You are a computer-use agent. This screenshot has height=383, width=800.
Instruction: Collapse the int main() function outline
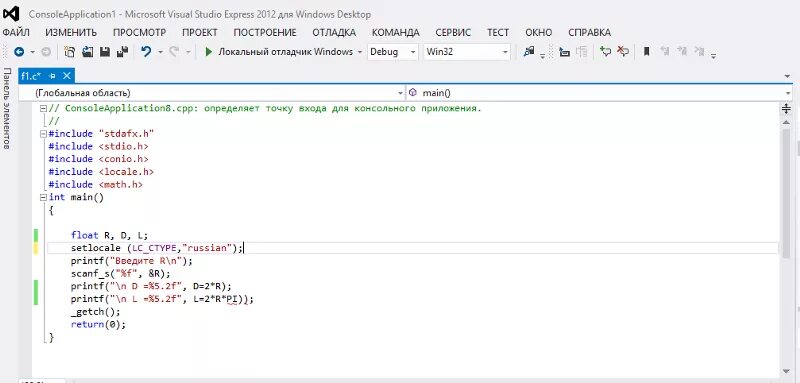(43, 197)
